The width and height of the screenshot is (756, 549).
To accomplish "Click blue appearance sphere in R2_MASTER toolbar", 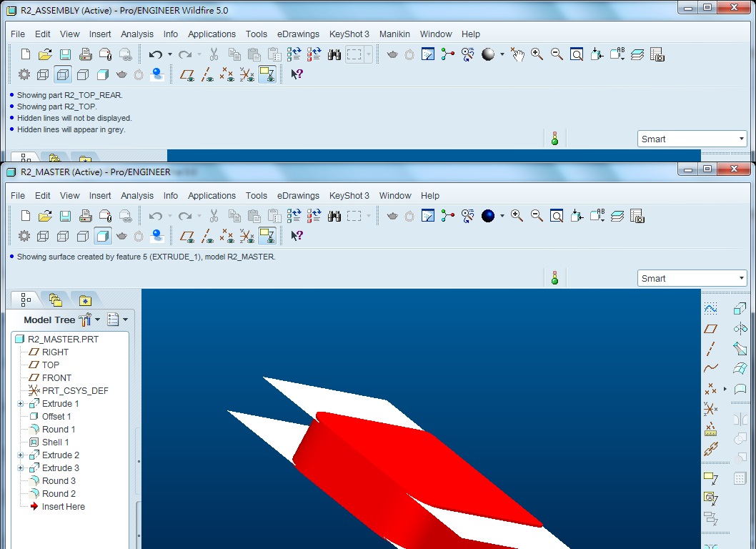I will [488, 216].
